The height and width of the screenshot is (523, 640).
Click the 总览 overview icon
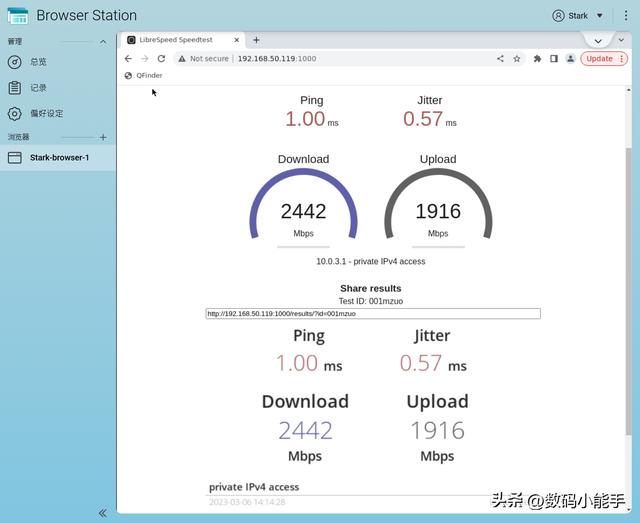tap(15, 62)
